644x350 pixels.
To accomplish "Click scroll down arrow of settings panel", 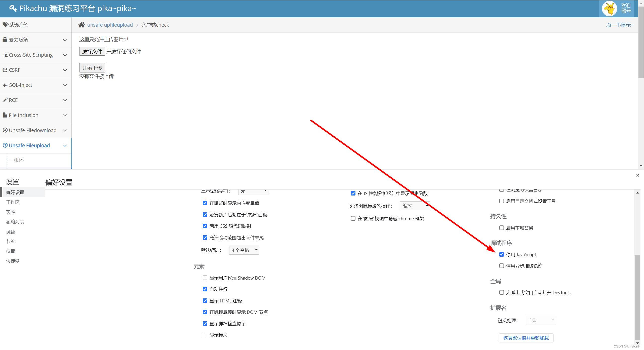I will coord(637,343).
